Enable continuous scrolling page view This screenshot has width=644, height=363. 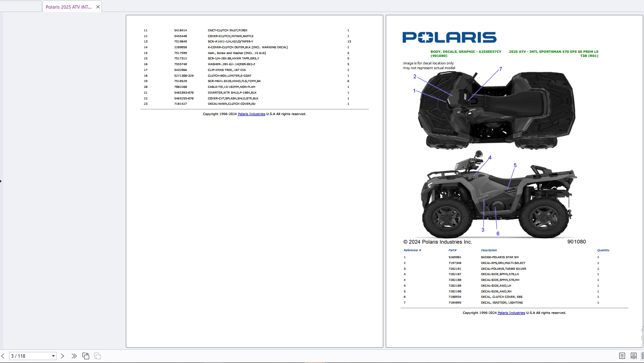[x=634, y=356]
